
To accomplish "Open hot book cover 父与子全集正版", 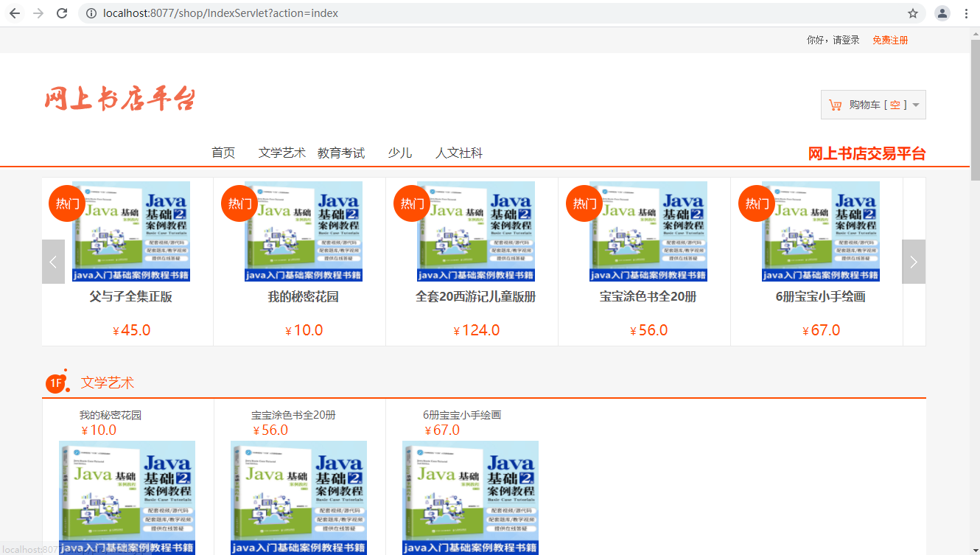I will point(131,231).
